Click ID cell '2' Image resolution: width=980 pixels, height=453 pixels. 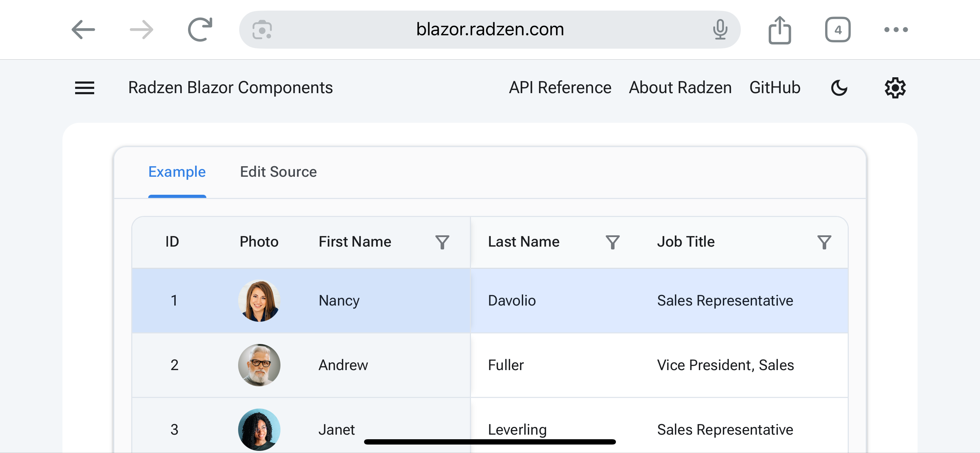(174, 365)
